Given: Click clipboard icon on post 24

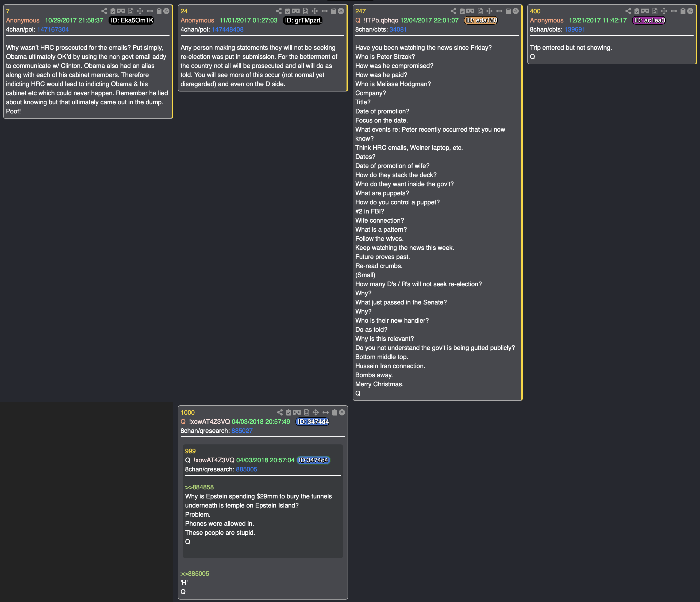Looking at the screenshot, I should (333, 11).
